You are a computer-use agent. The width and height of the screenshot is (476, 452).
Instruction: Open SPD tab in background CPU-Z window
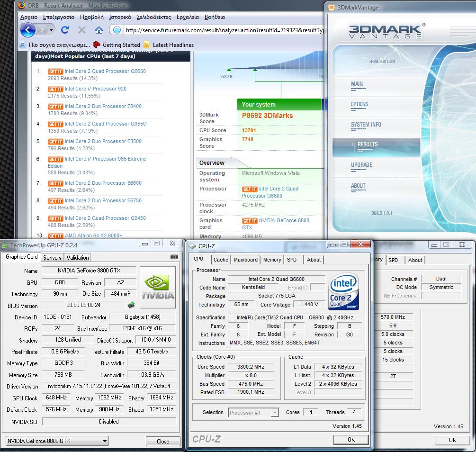click(393, 260)
